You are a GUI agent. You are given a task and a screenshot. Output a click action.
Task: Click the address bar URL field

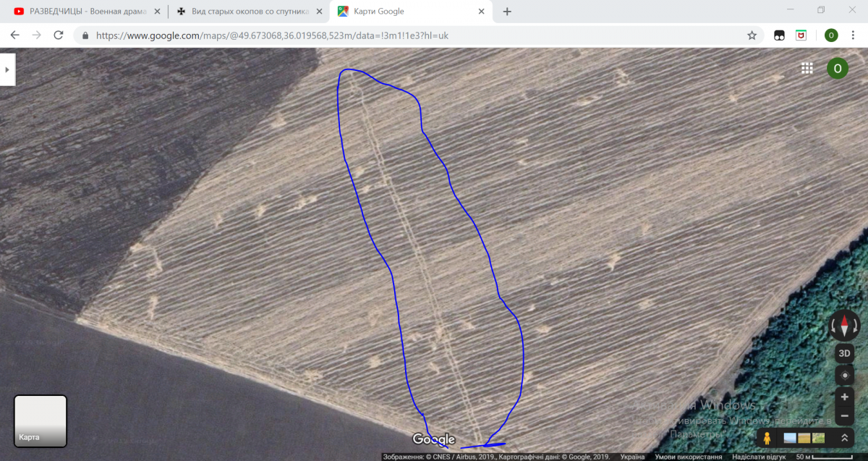412,35
